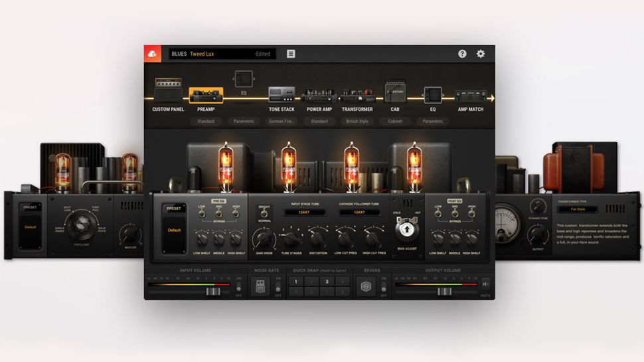Toggle the Reverb on/off switch
The image size is (644, 362).
pyautogui.click(x=384, y=286)
